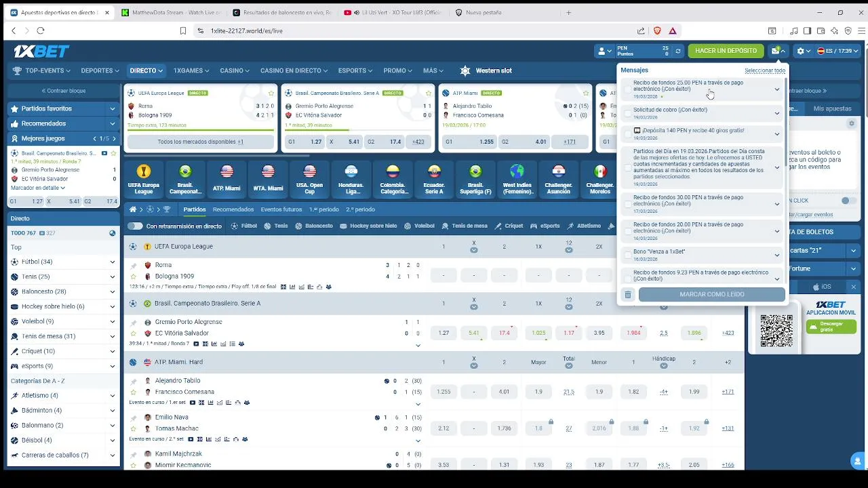
Task: Check the Recibo de fondos 25.00 PEN message
Action: [x=628, y=89]
